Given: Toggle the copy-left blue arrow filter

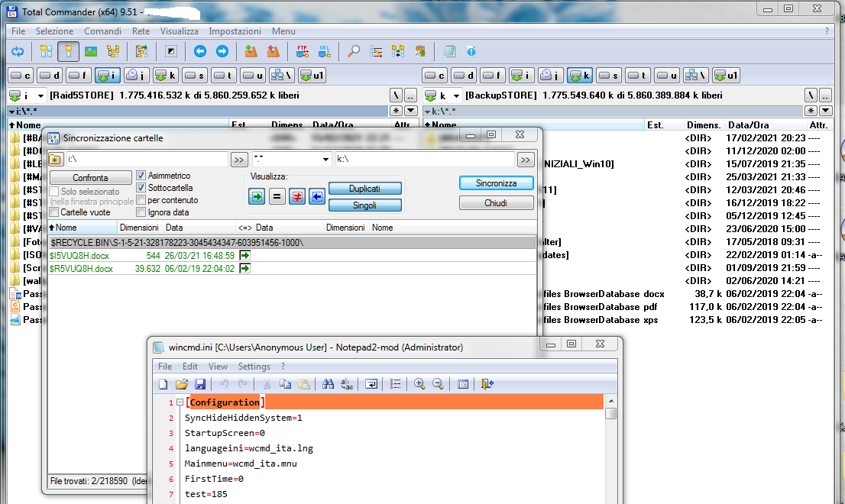Looking at the screenshot, I should coord(317,196).
